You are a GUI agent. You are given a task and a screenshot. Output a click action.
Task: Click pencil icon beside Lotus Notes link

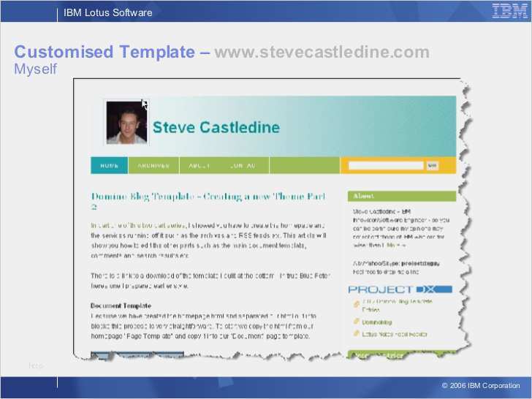tap(356, 333)
